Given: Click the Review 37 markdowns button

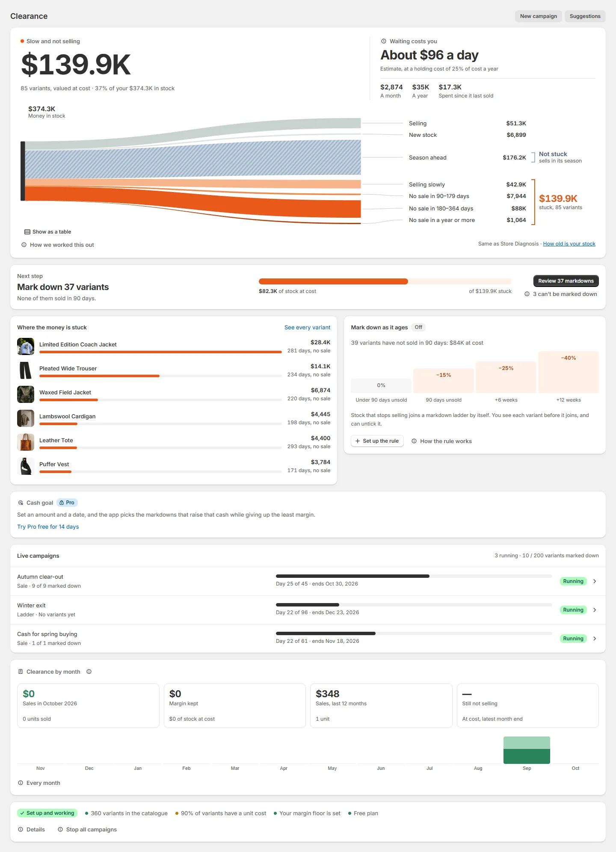Looking at the screenshot, I should pyautogui.click(x=566, y=281).
